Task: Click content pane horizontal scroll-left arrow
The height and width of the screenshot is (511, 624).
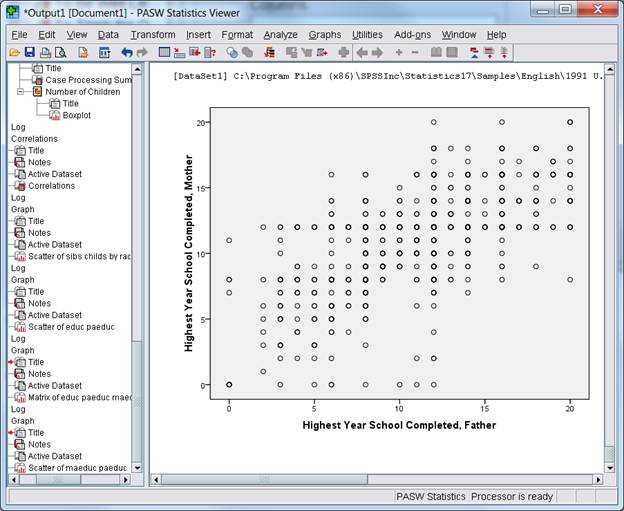Action: tap(156, 480)
